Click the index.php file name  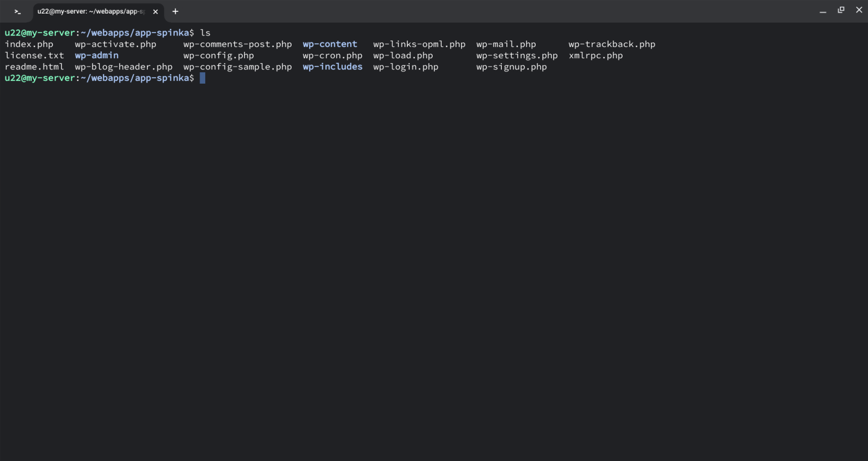coord(29,44)
